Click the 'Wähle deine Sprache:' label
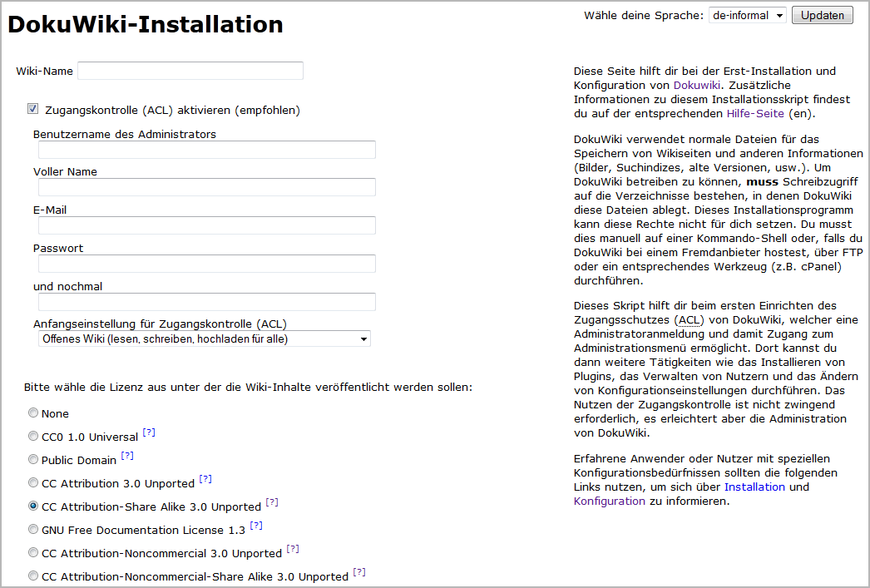Image resolution: width=870 pixels, height=588 pixels. click(x=644, y=16)
